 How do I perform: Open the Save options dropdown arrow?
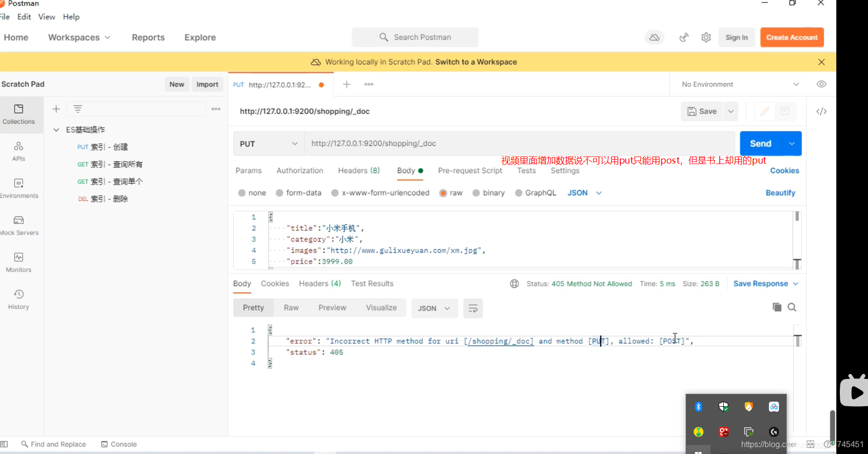731,111
